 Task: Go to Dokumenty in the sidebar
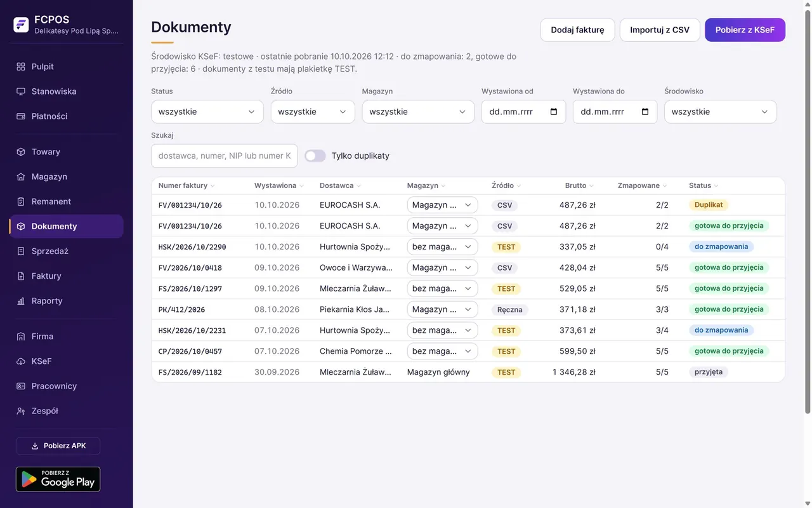click(x=66, y=226)
